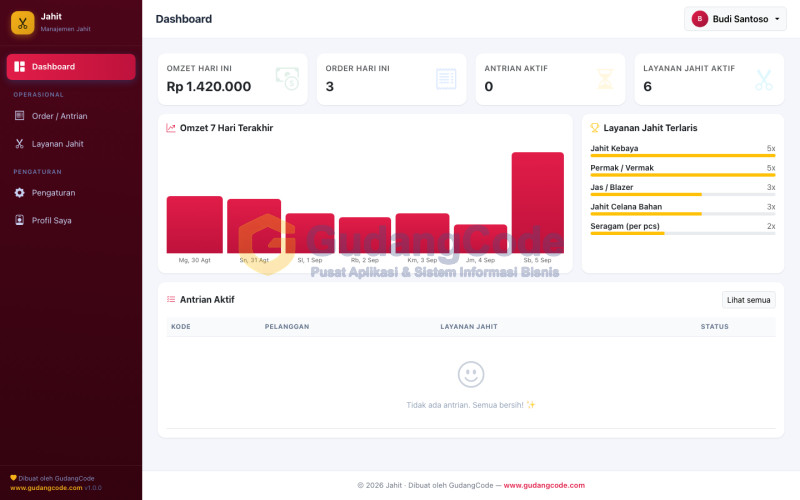The height and width of the screenshot is (500, 800).
Task: Click the scissors icon on Layanan Jahit Aktif card
Action: point(764,80)
